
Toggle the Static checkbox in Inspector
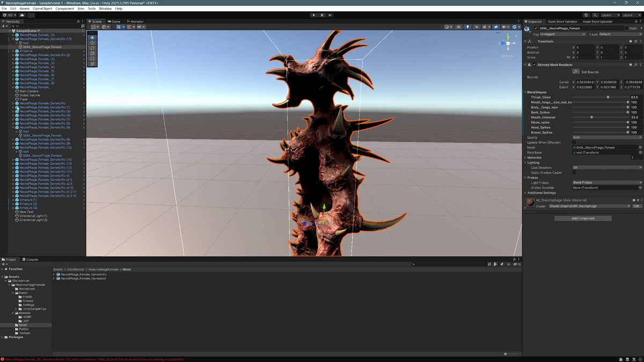click(x=626, y=28)
